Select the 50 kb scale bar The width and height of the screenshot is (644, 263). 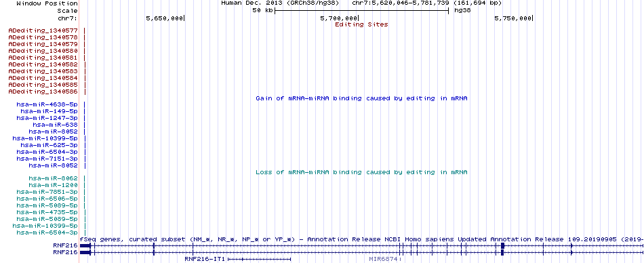[x=361, y=11]
